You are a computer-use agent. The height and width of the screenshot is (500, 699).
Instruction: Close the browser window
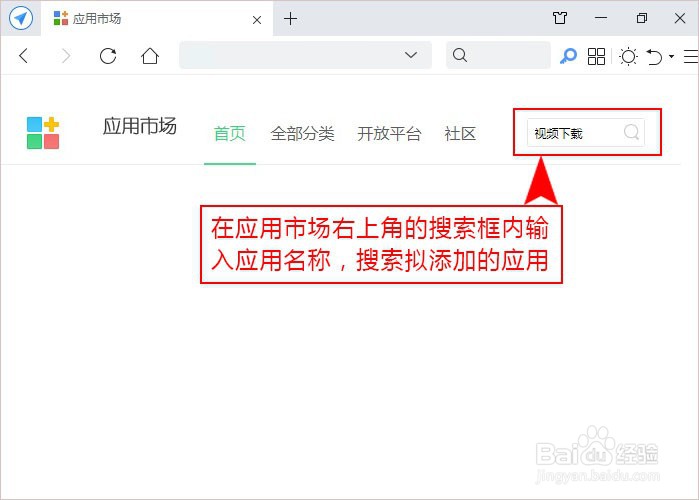(680, 18)
